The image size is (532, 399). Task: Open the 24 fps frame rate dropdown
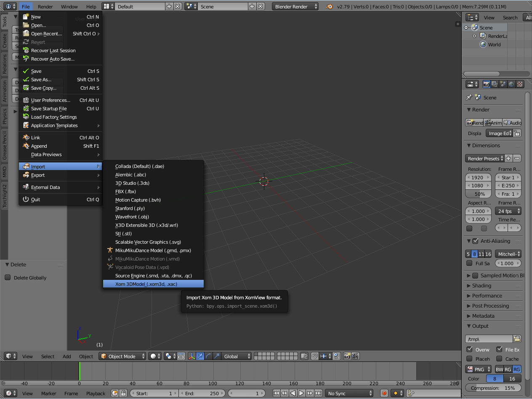(x=508, y=211)
